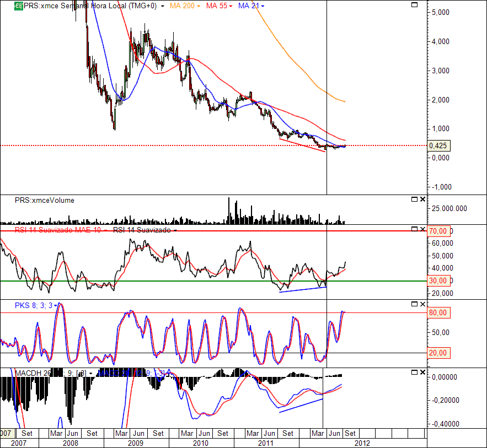Click the 30,00 RSI oversold level tag
The image size is (487, 448).
click(x=438, y=281)
